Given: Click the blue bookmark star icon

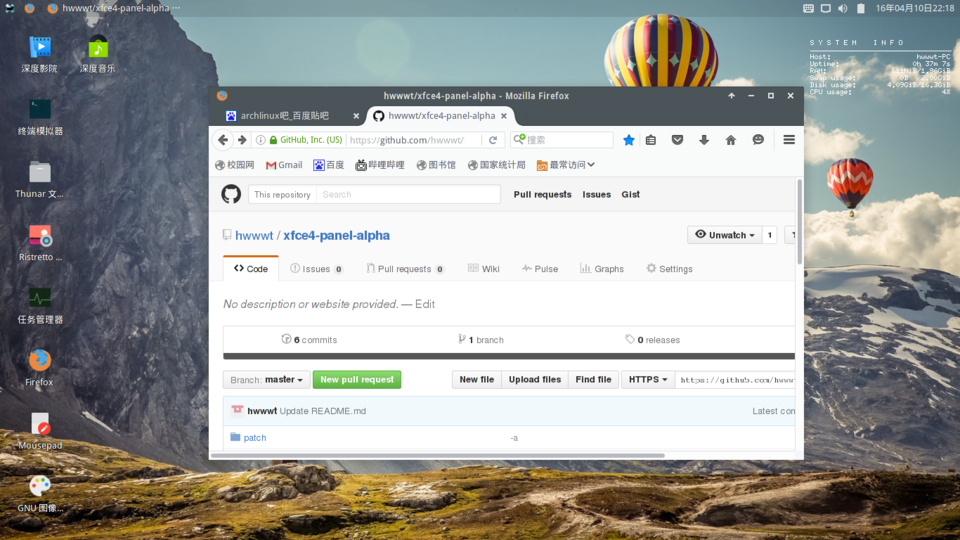Looking at the screenshot, I should [628, 140].
